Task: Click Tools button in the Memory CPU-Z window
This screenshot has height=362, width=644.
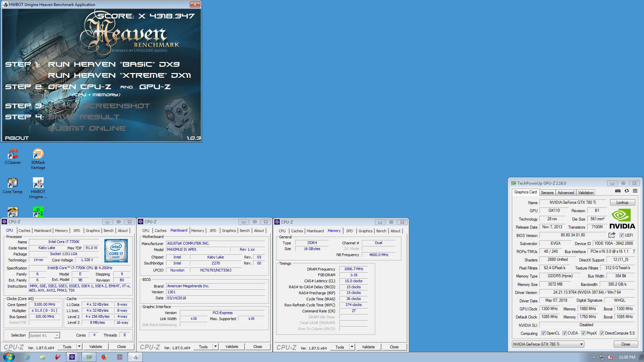Action: tap(339, 347)
